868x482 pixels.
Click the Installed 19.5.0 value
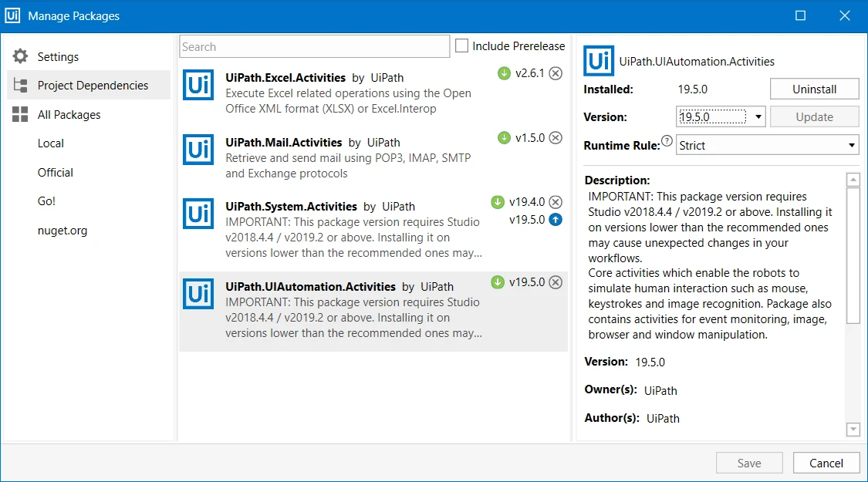coord(693,89)
